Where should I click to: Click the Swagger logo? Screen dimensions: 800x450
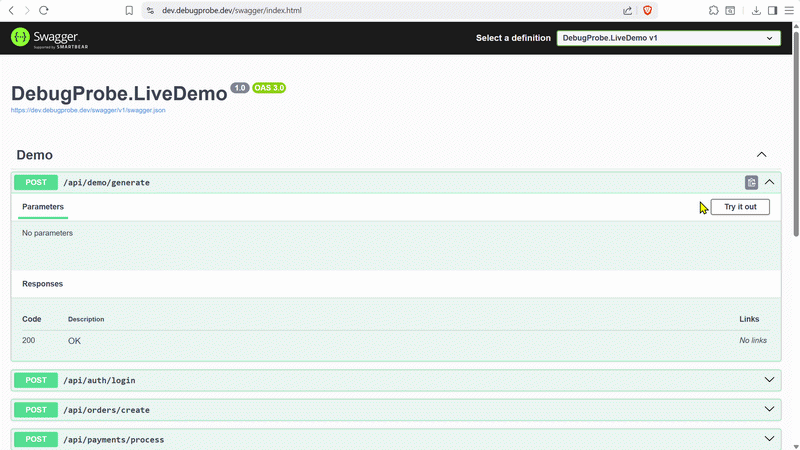(x=49, y=38)
